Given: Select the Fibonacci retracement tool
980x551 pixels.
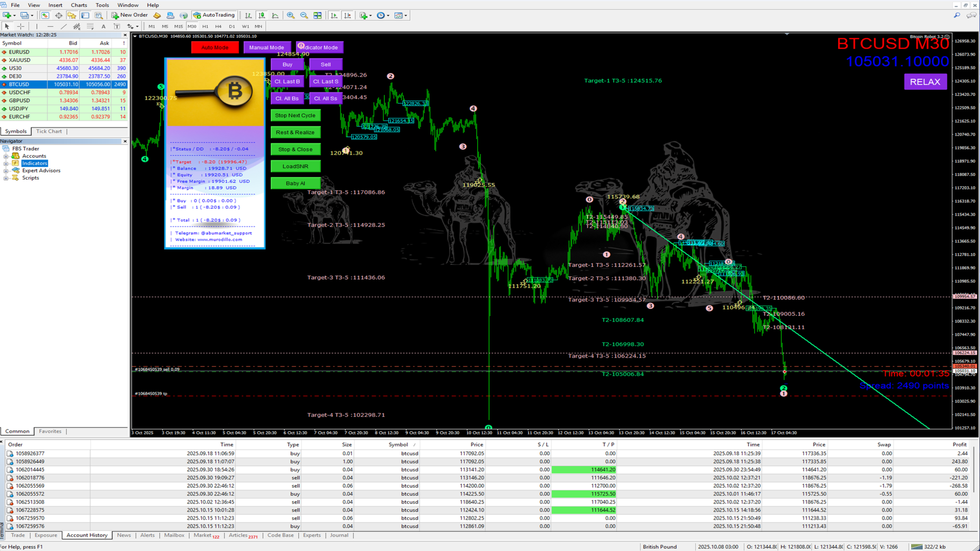Looking at the screenshot, I should tap(90, 26).
